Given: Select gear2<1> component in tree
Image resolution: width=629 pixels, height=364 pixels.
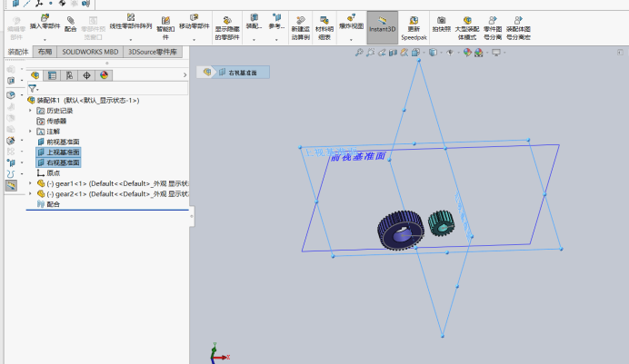Looking at the screenshot, I should tap(113, 194).
